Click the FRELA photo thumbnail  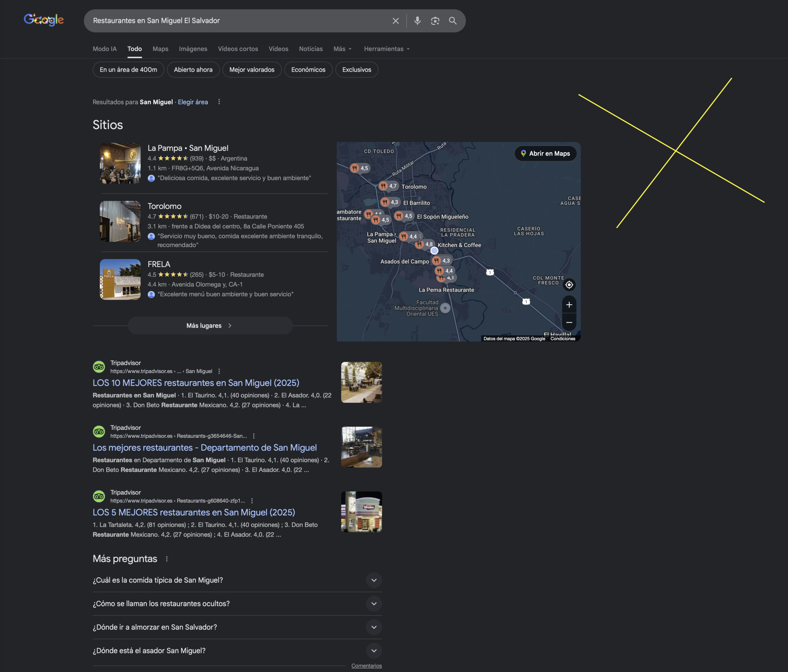tap(120, 279)
